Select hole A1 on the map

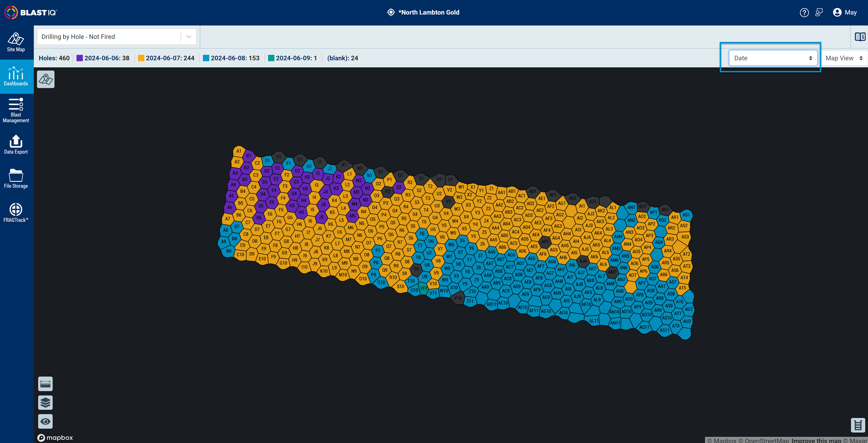click(x=238, y=151)
